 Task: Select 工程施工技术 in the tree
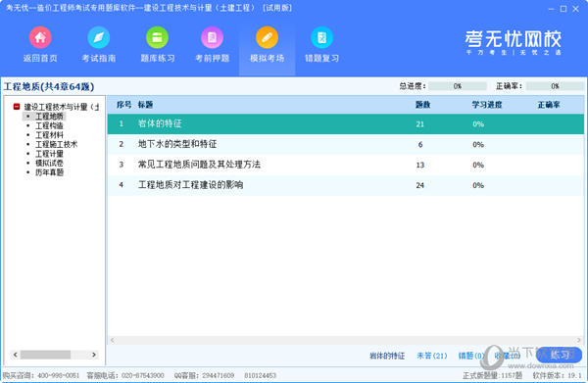56,144
